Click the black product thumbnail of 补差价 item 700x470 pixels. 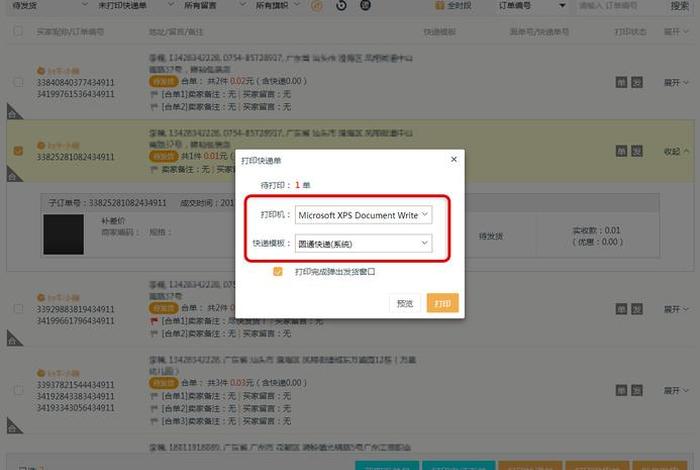click(x=63, y=234)
